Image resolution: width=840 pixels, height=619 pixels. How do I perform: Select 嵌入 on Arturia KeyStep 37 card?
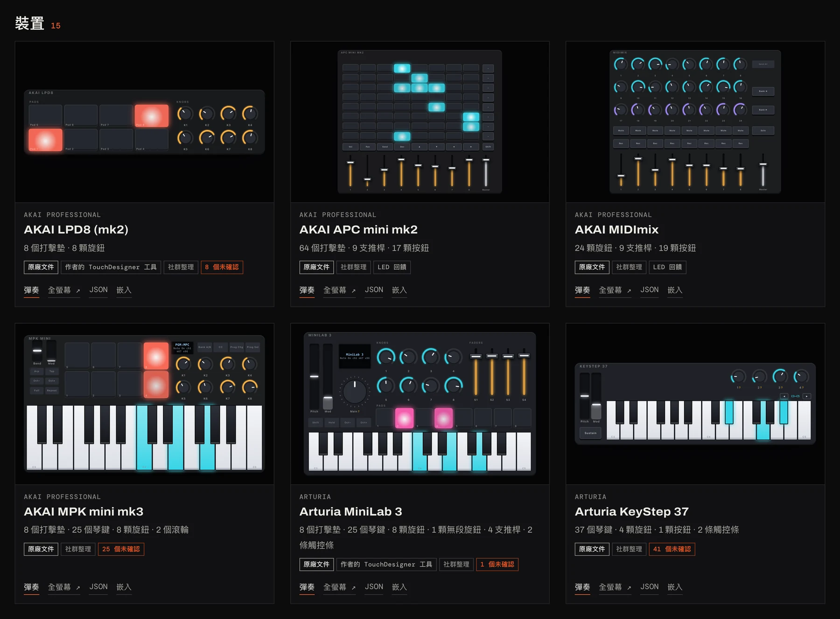[x=675, y=587]
